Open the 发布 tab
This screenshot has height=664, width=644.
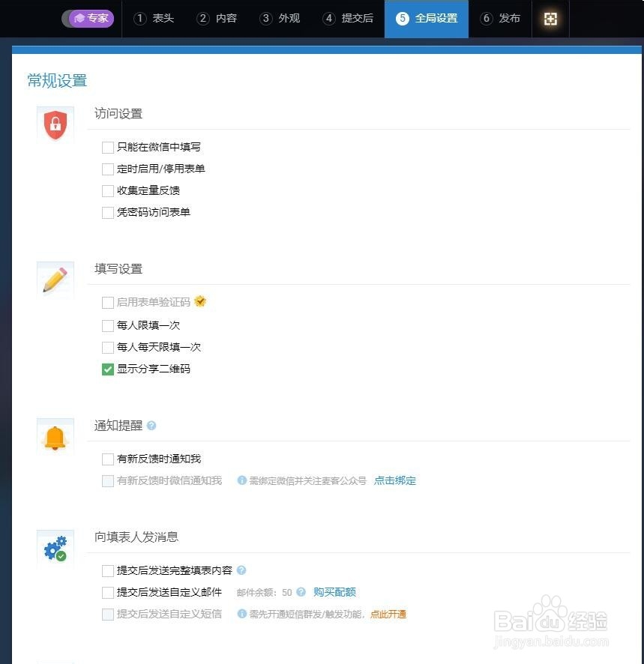[x=500, y=19]
